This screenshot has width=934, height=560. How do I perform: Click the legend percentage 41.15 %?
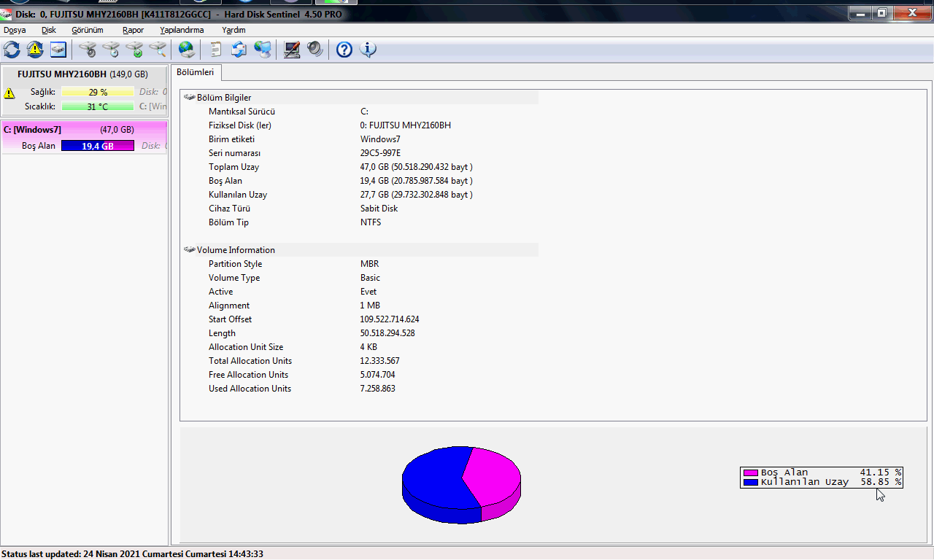880,472
